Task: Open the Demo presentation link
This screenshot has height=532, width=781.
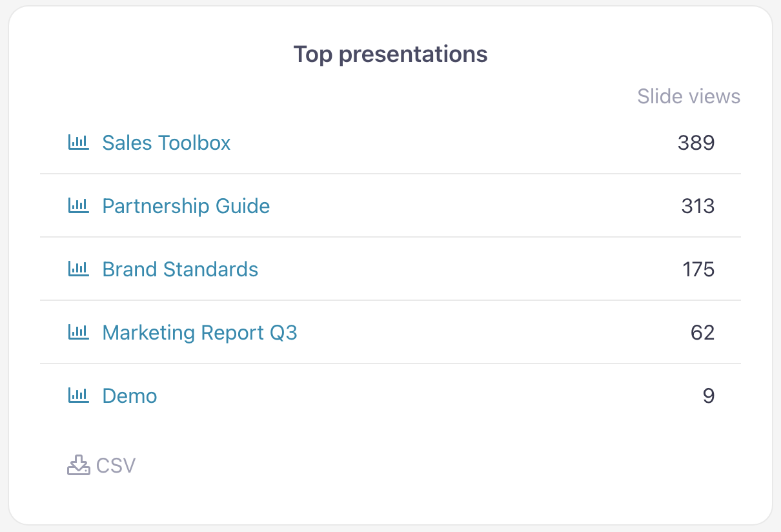Action: (130, 396)
